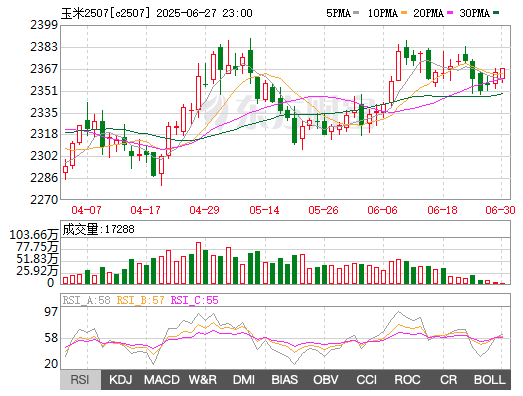Select the MACD indicator tab
This screenshot has width=523, height=396.
(x=162, y=380)
